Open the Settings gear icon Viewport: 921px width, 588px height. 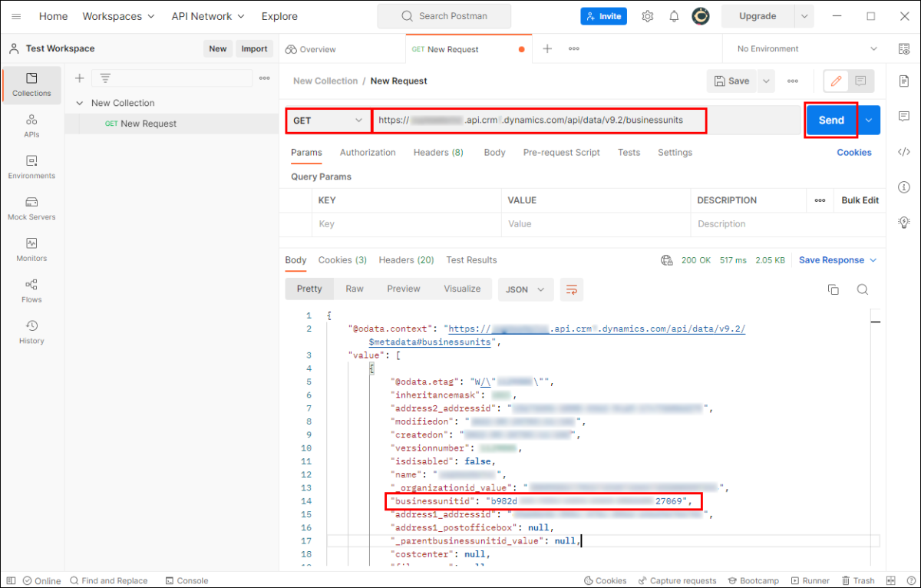point(648,16)
